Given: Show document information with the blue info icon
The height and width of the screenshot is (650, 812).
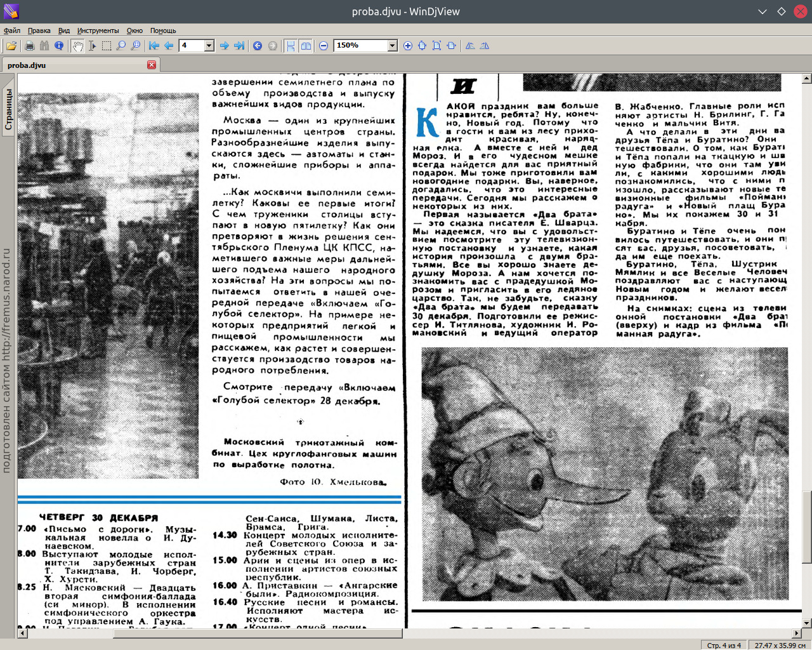Looking at the screenshot, I should pyautogui.click(x=59, y=46).
